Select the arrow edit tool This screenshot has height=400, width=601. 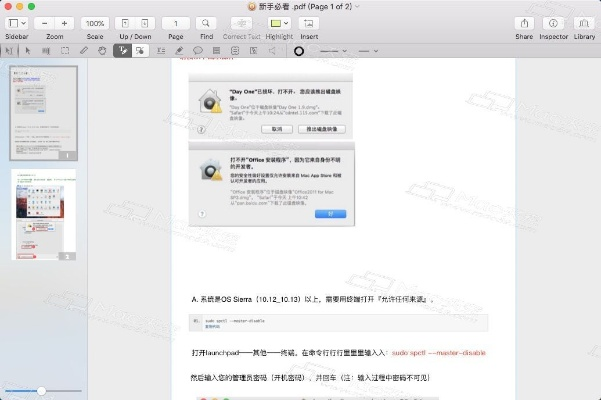[28, 51]
